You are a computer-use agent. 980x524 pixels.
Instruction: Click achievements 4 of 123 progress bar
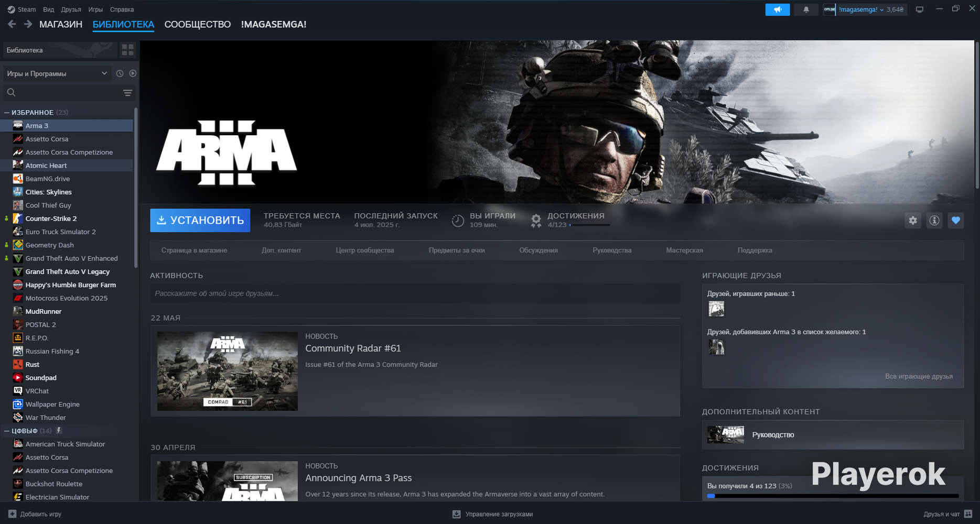click(833, 496)
